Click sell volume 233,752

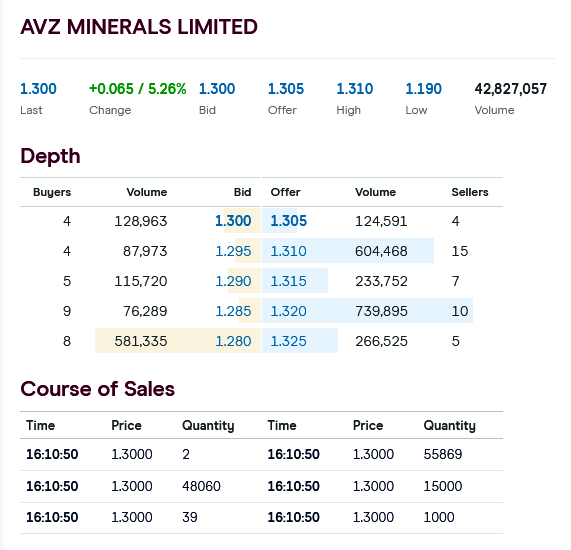381,281
